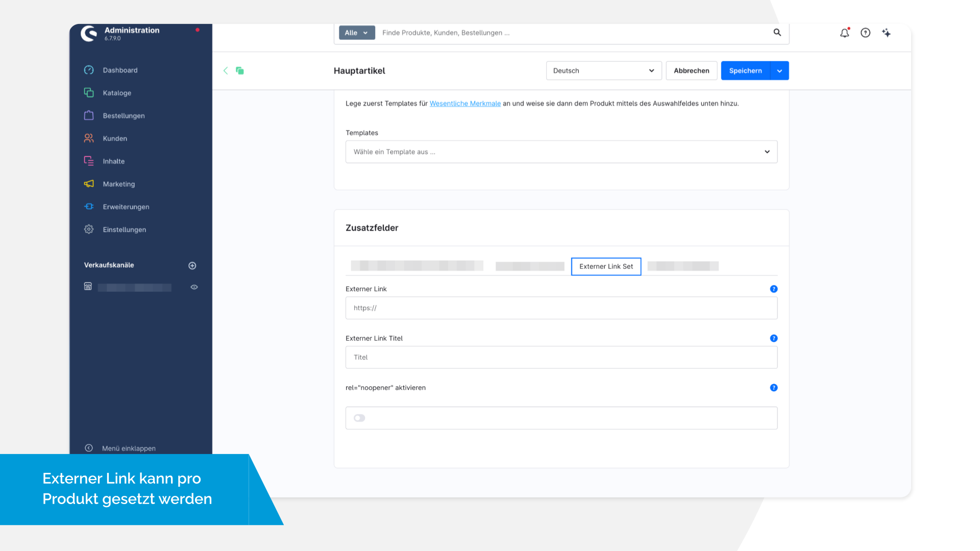
Task: Open Kunden section
Action: click(115, 138)
